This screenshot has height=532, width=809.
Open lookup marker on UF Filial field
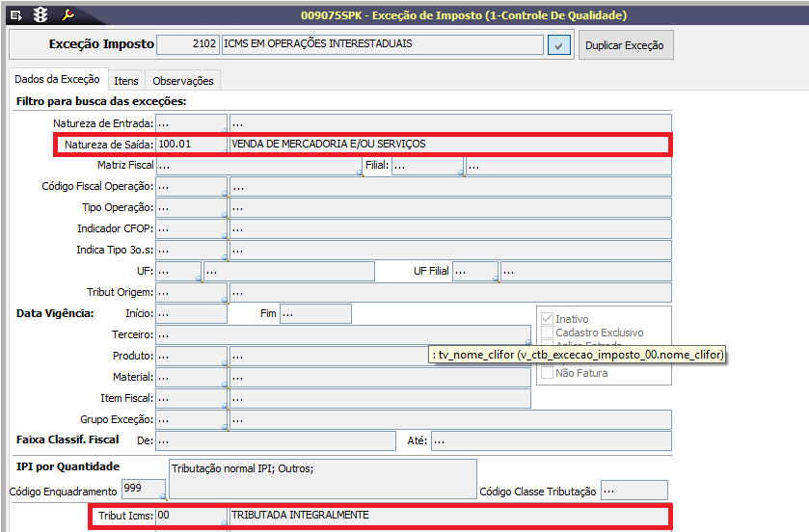pos(497,279)
